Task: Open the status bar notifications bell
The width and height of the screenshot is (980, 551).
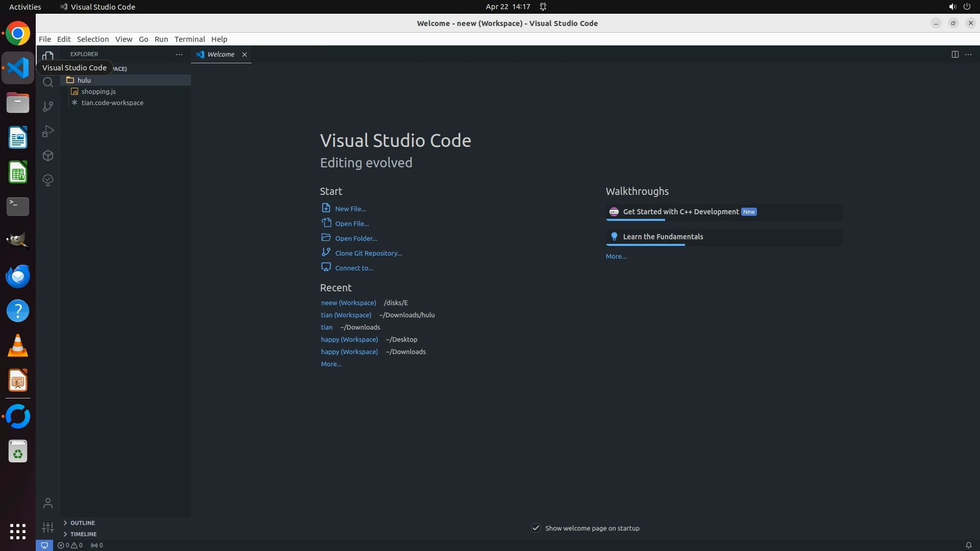Action: 968,545
